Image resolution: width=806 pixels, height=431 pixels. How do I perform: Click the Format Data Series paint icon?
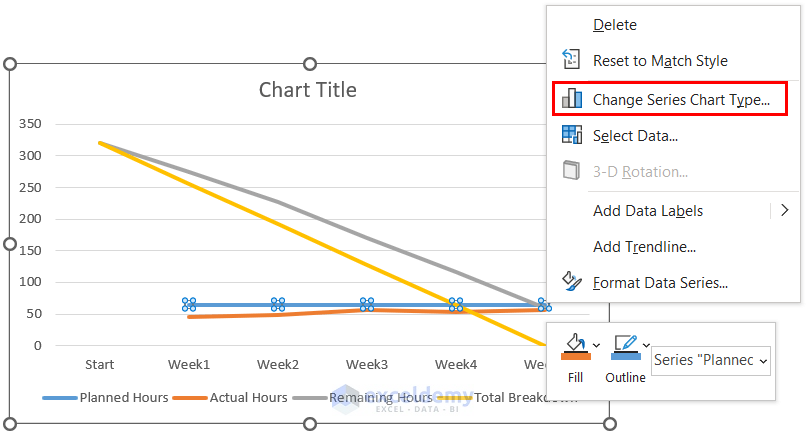572,282
